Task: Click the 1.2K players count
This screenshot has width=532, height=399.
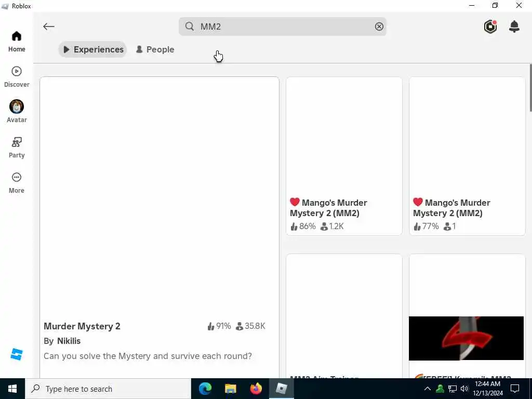Action: 332,227
